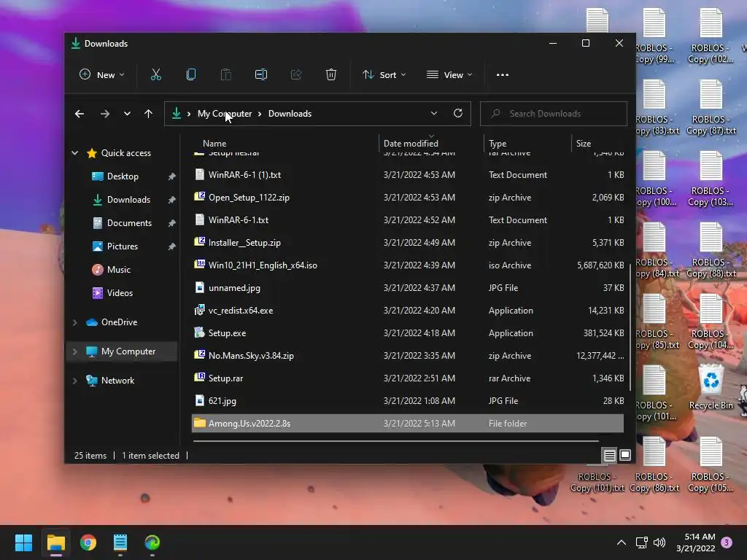The image size is (747, 560).
Task: Select desktop file ROBLOS - Copy (86).txt
Action: coord(654,464)
